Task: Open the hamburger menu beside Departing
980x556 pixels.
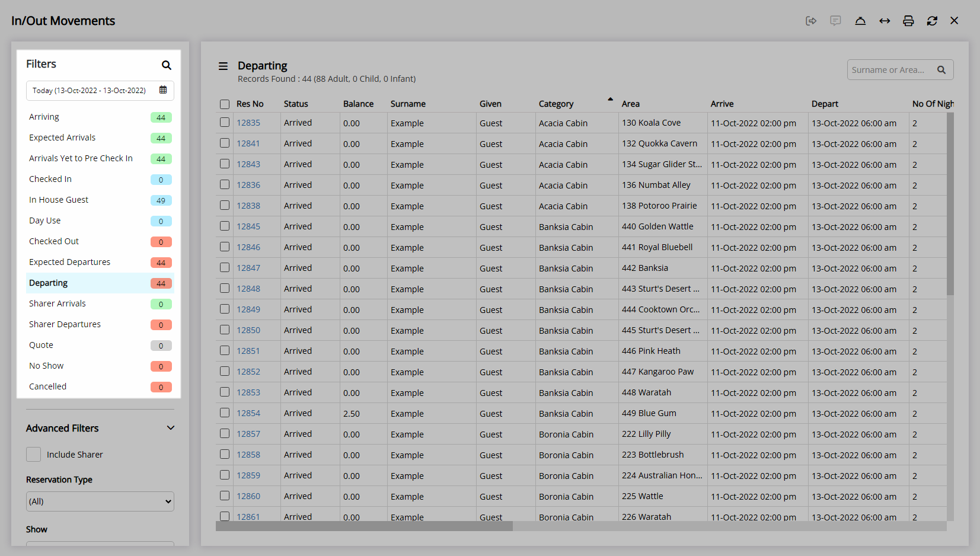Action: point(223,66)
